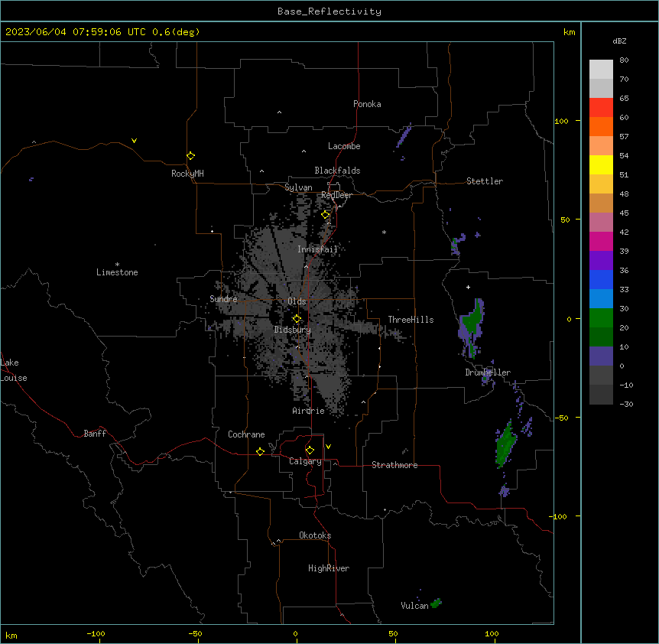Click the Drumheller label
This screenshot has width=659, height=644.
click(488, 372)
